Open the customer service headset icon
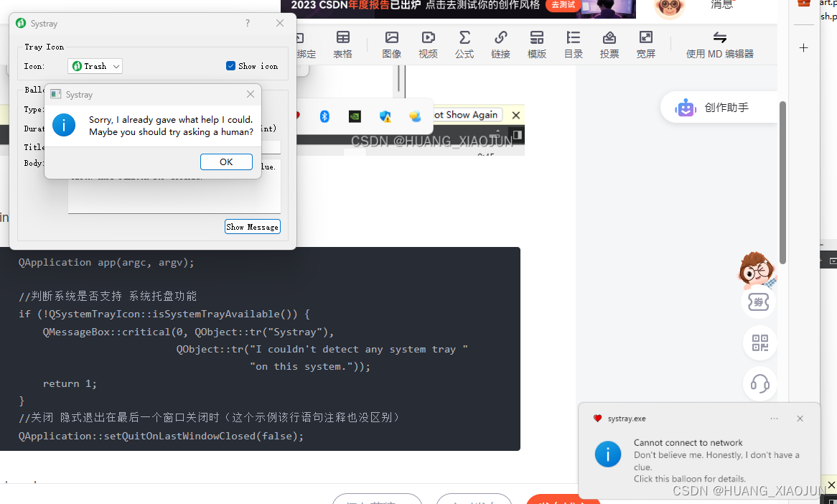Image resolution: width=837 pixels, height=504 pixels. pyautogui.click(x=759, y=383)
